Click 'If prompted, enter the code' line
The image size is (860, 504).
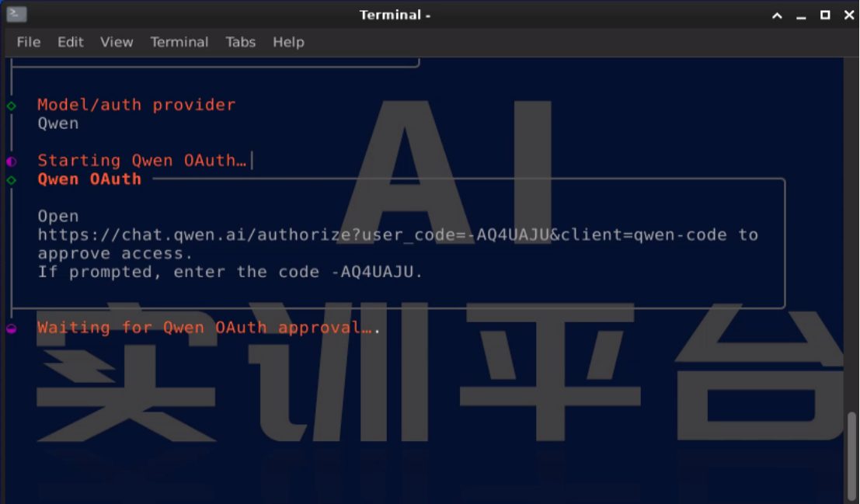point(230,272)
